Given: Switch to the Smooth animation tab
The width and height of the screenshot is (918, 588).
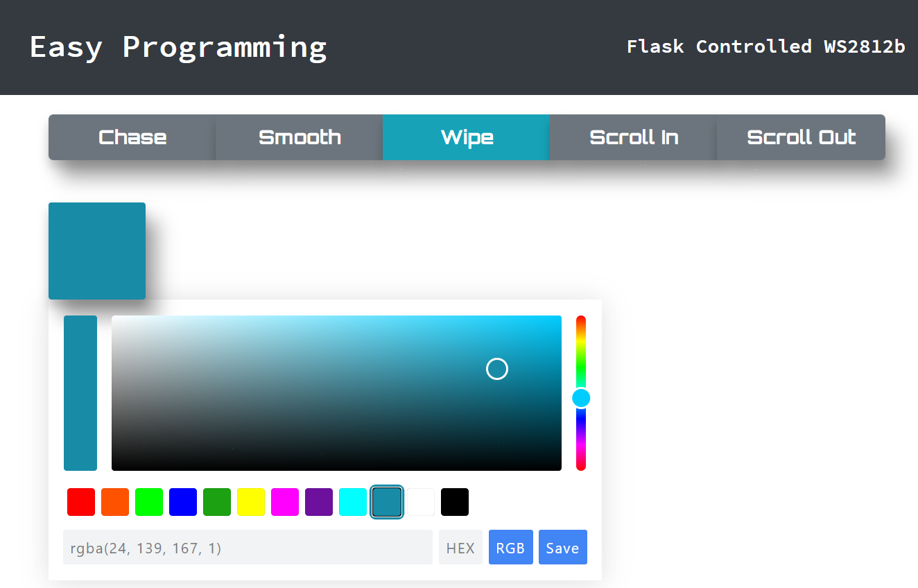Looking at the screenshot, I should click(x=300, y=137).
